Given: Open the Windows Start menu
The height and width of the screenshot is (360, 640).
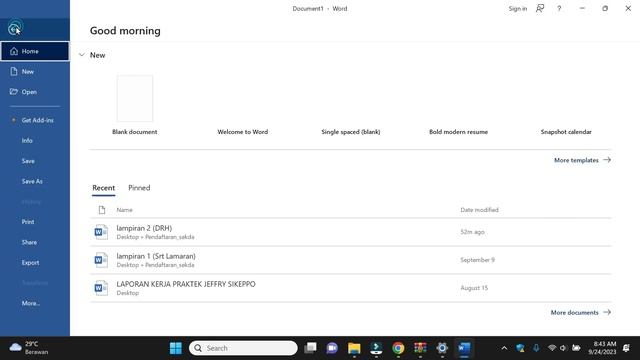Looking at the screenshot, I should (176, 348).
